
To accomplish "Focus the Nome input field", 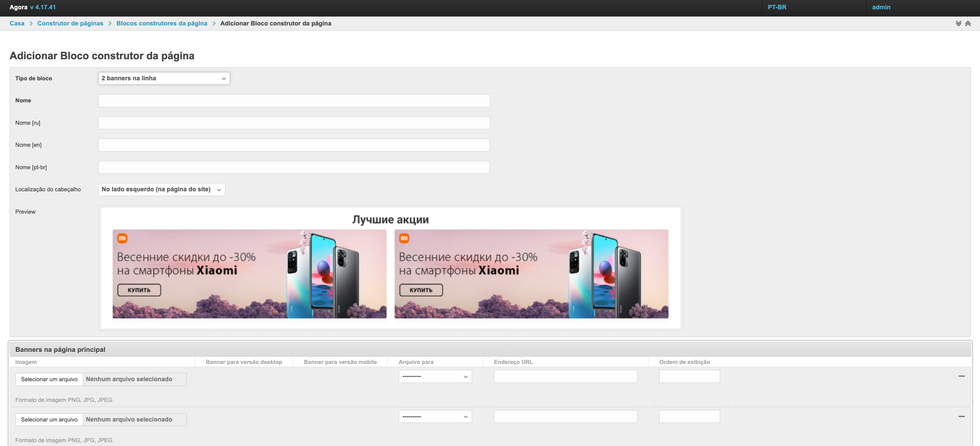I will (x=294, y=101).
